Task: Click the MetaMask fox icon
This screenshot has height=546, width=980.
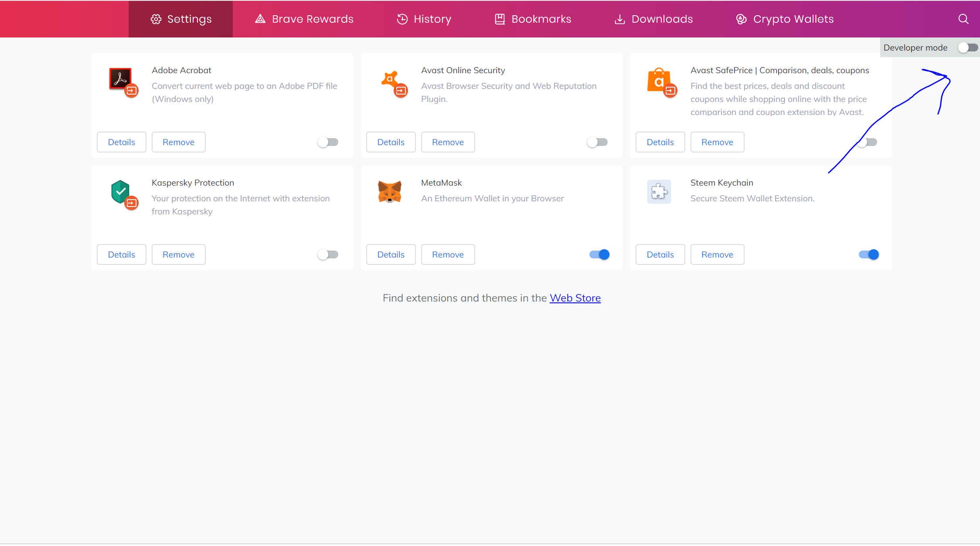Action: [x=389, y=192]
